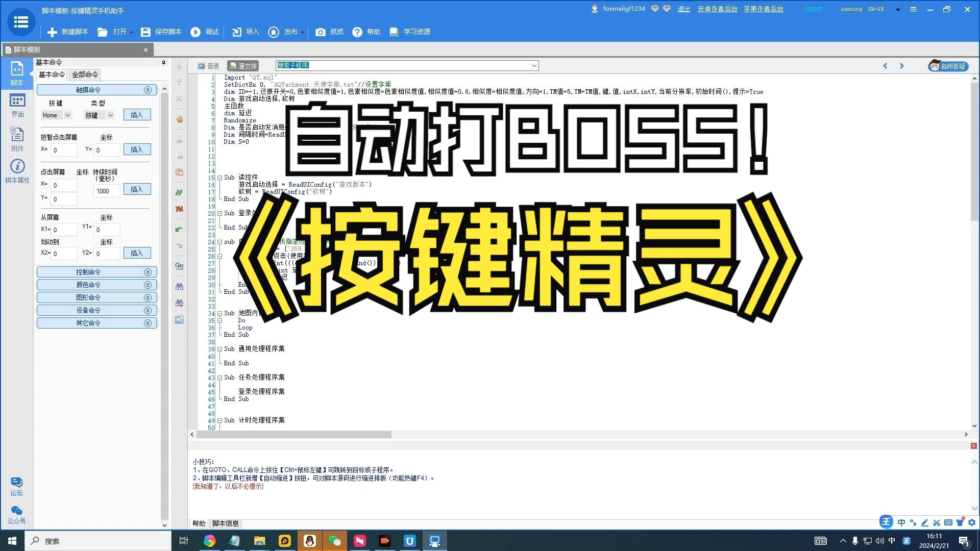This screenshot has height=551, width=980.
Task: Start 调试 debugging from toolbar
Action: pos(205,32)
